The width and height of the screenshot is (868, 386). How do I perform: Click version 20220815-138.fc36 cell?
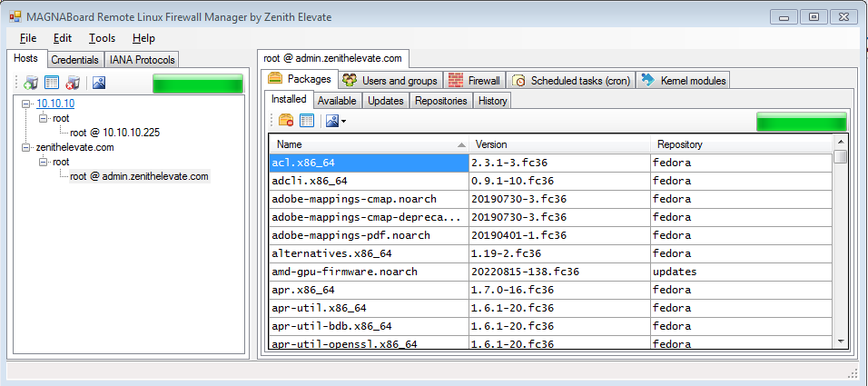click(x=559, y=272)
